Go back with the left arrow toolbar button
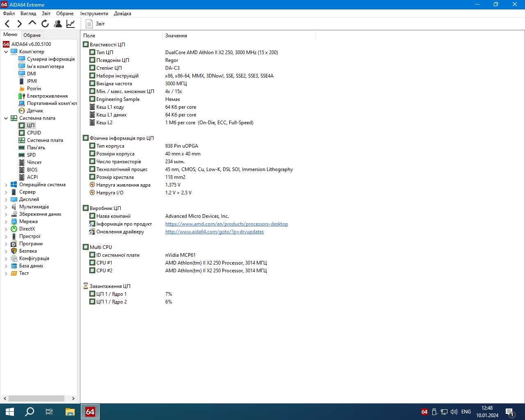The height and width of the screenshot is (420, 525). click(x=7, y=24)
